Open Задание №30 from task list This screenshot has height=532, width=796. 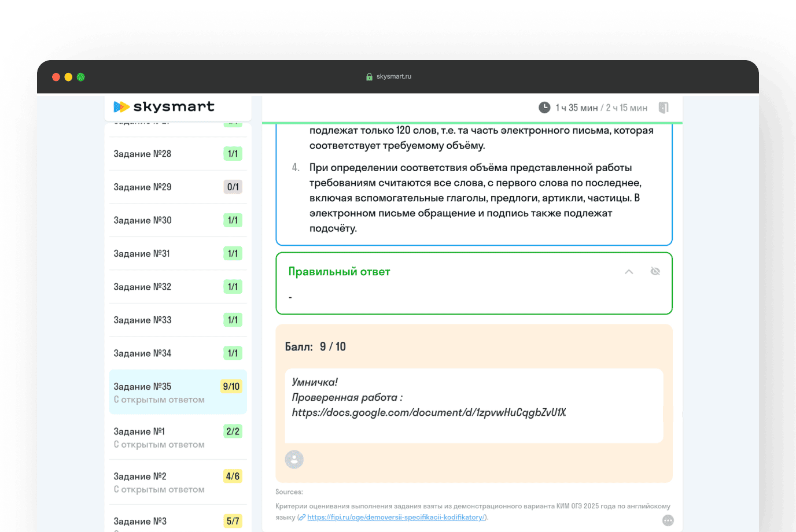pos(178,220)
